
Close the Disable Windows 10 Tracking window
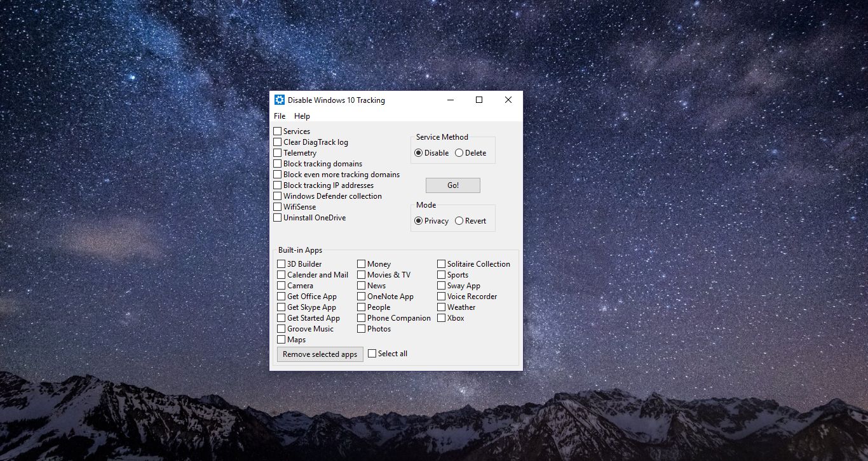click(508, 100)
